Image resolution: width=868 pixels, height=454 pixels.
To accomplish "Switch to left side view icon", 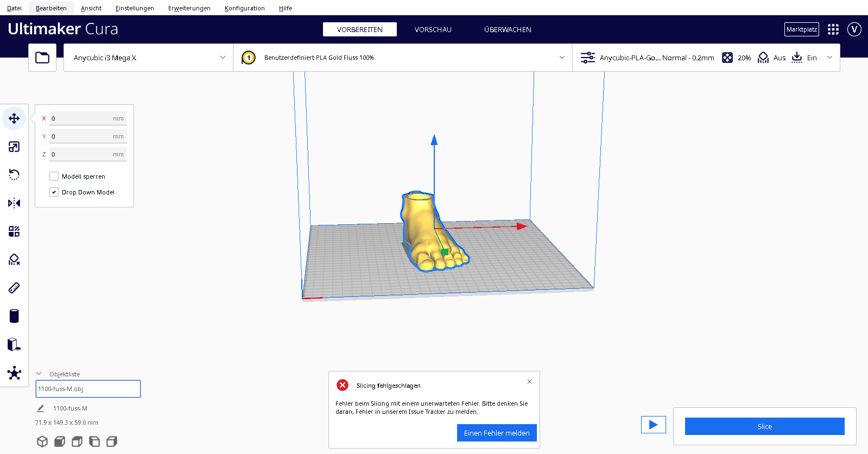I will coord(94,442).
